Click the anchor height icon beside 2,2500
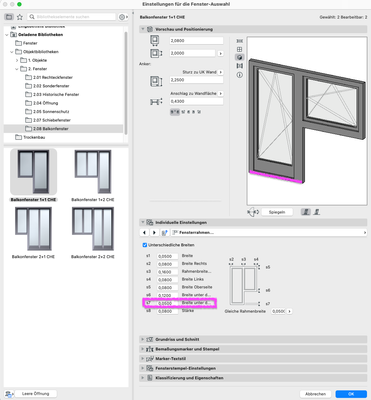Image resolution: width=371 pixels, height=400 pixels. click(x=156, y=81)
